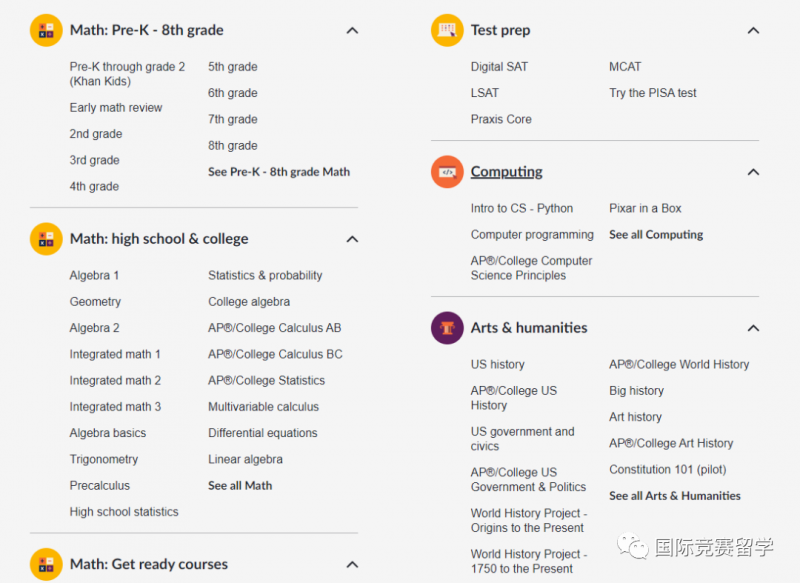Collapse the Math Get ready courses section

point(352,565)
